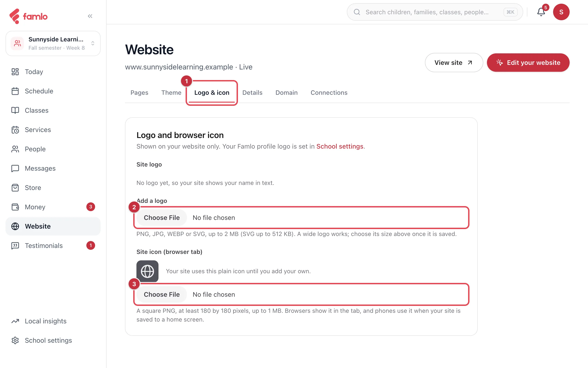Click the Schedule calendar icon
588x368 pixels.
(x=15, y=91)
